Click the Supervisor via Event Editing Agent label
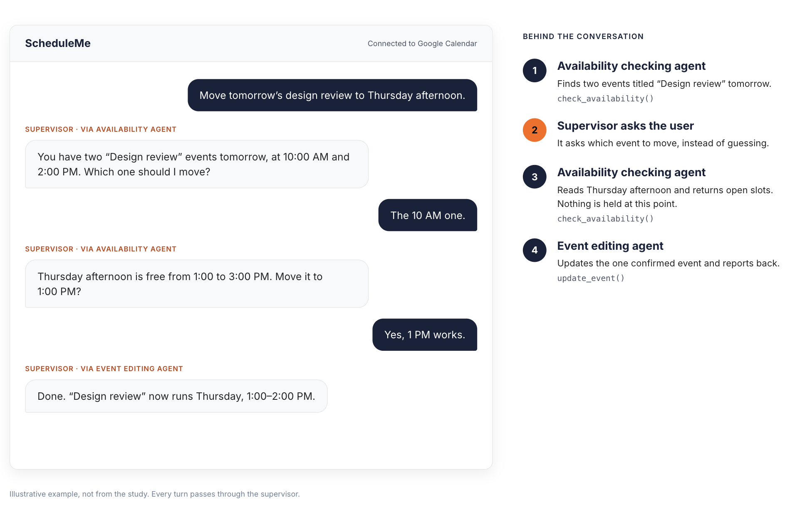This screenshot has width=812, height=512. 104,369
